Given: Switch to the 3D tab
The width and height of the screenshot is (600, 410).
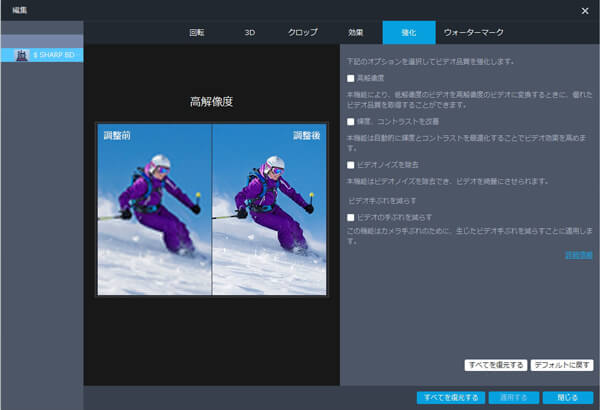Looking at the screenshot, I should coord(249,33).
